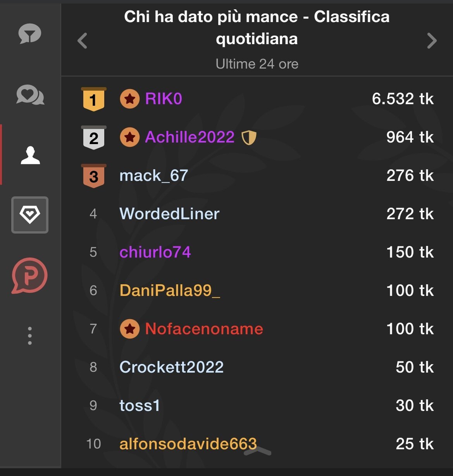Click the silver second place badge

[x=93, y=137]
